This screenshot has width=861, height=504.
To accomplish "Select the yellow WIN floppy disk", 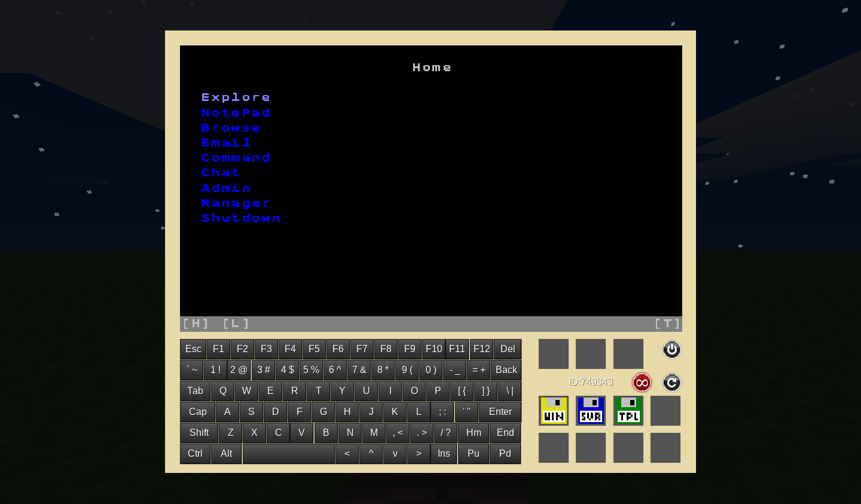I will click(554, 411).
